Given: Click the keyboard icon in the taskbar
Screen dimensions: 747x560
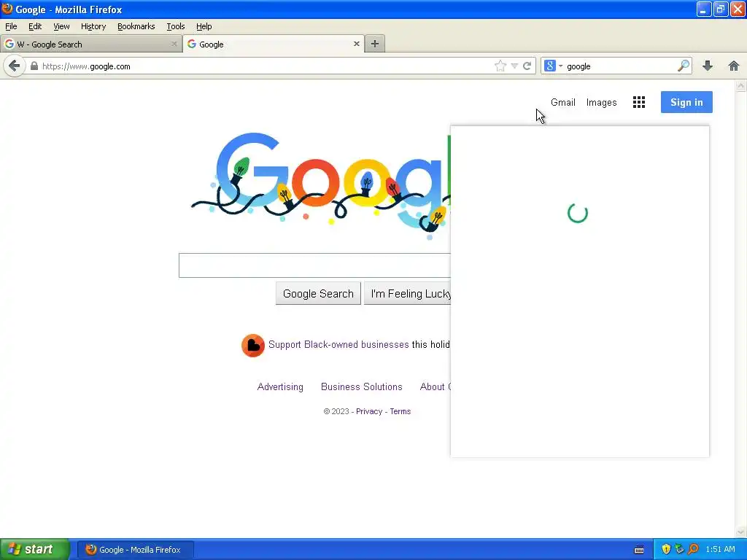Looking at the screenshot, I should [639, 550].
